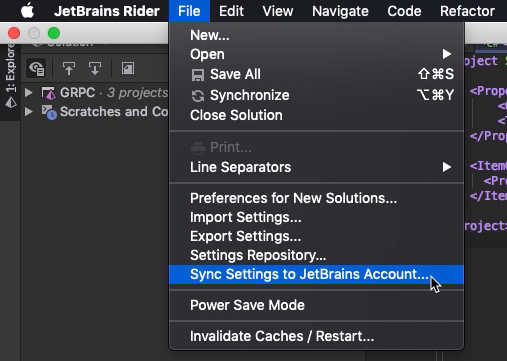The height and width of the screenshot is (361, 507).
Task: Choose Close Solution
Action: tap(316, 115)
